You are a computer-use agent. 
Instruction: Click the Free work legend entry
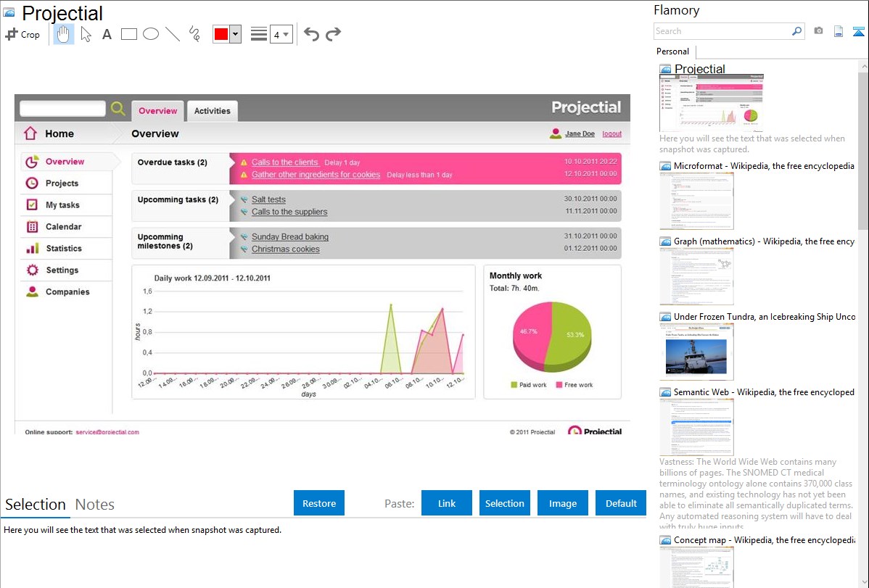pyautogui.click(x=574, y=384)
